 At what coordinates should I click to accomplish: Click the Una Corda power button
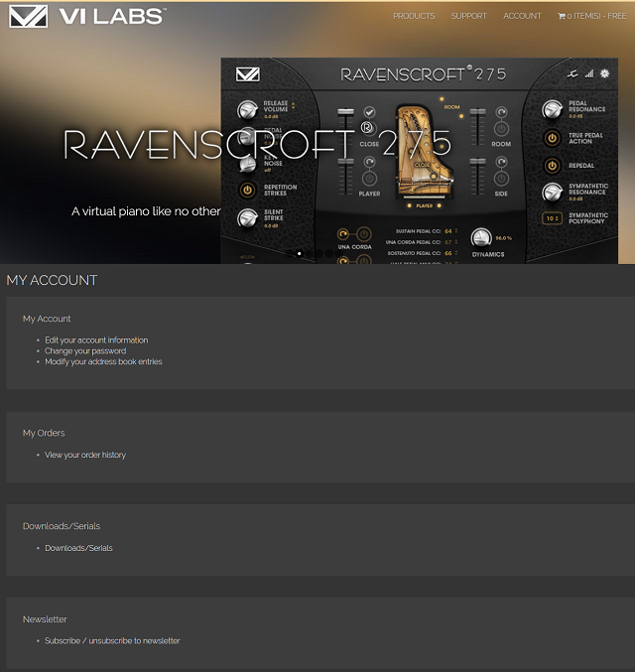[x=363, y=234]
